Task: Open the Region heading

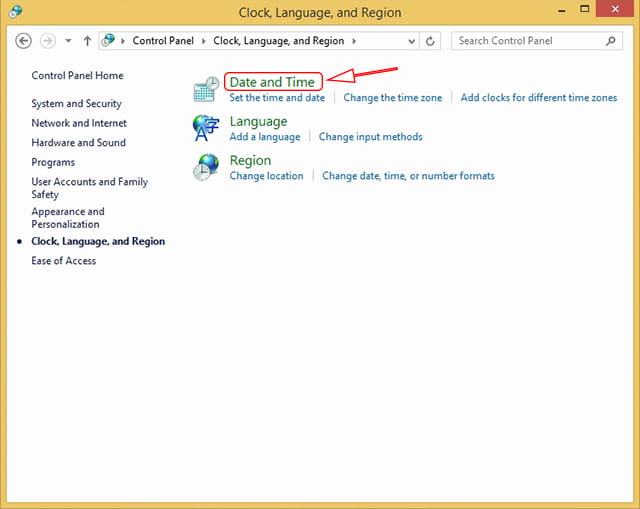Action: [x=250, y=160]
